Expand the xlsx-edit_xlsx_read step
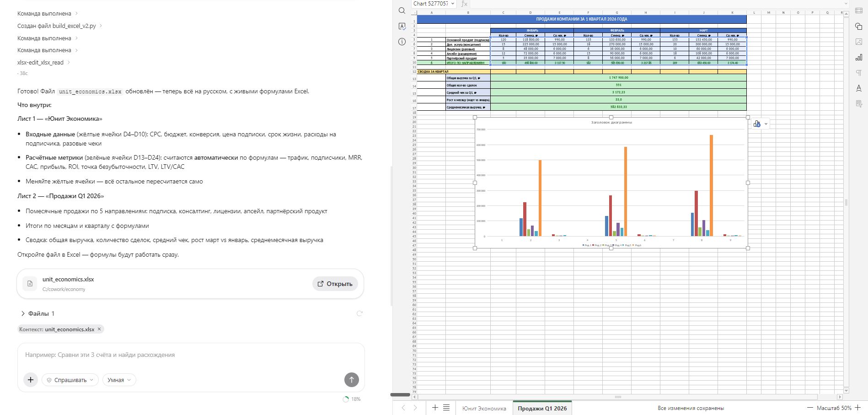The height and width of the screenshot is (415, 868). pyautogui.click(x=44, y=62)
